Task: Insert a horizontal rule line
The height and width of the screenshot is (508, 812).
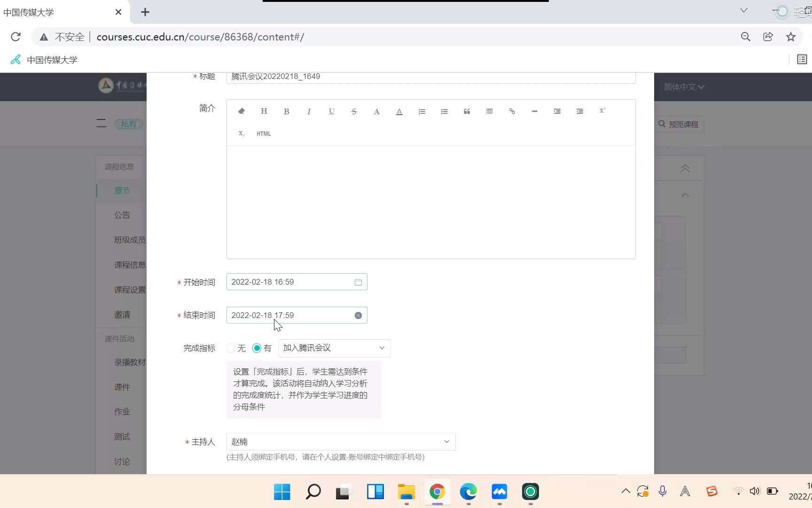Action: click(x=535, y=111)
